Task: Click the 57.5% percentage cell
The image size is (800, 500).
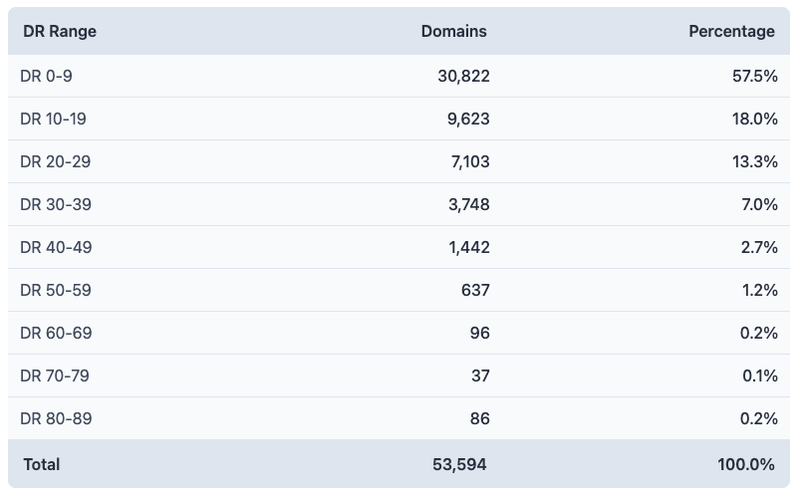Action: [x=755, y=76]
